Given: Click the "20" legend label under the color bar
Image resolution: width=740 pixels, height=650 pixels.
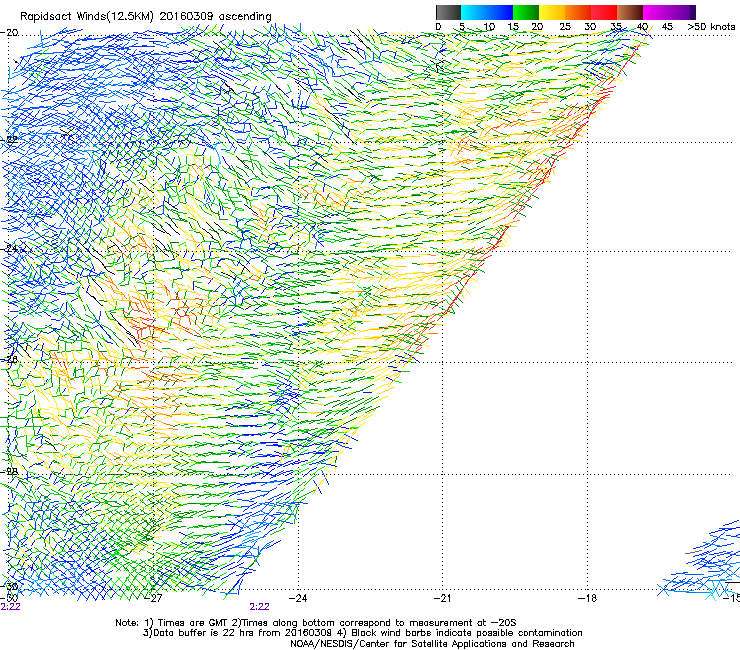Looking at the screenshot, I should (537, 27).
